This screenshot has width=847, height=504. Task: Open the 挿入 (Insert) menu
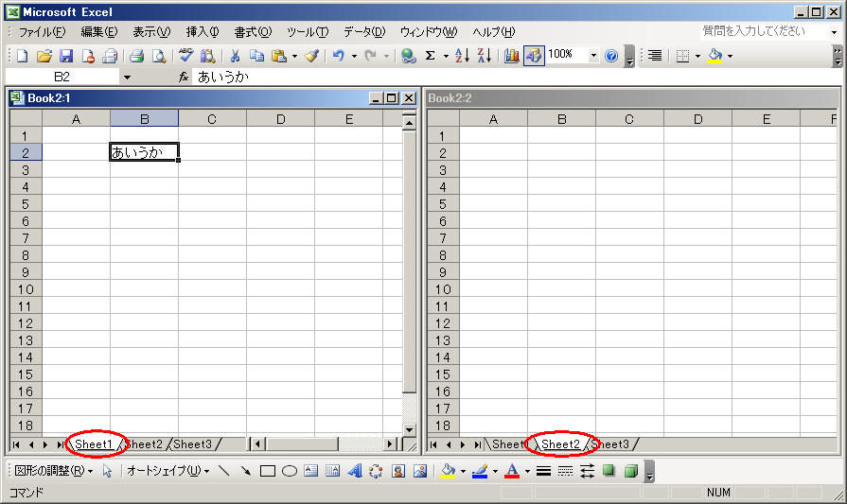tap(202, 32)
